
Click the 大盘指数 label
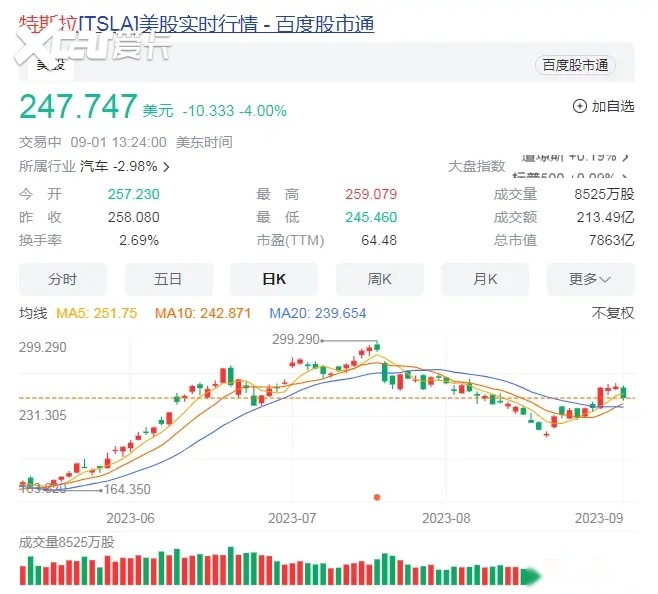pos(476,167)
